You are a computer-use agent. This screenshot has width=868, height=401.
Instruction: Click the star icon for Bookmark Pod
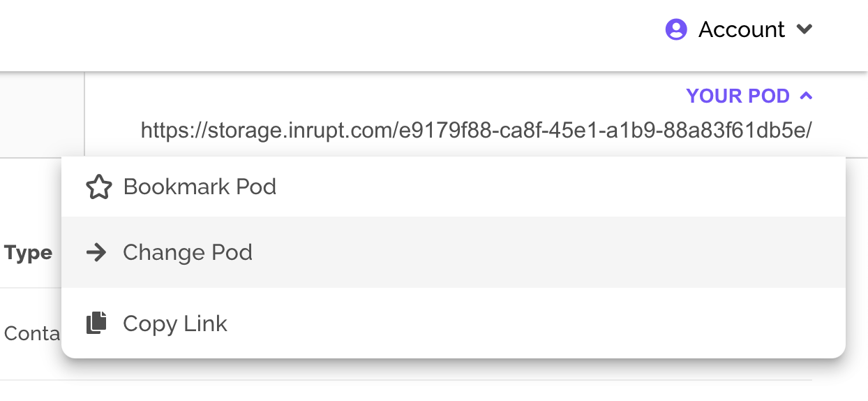click(98, 187)
